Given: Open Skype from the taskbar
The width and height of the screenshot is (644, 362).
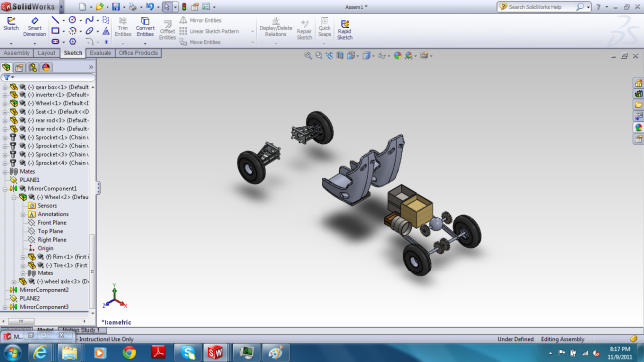Looking at the screenshot, I should 188,353.
